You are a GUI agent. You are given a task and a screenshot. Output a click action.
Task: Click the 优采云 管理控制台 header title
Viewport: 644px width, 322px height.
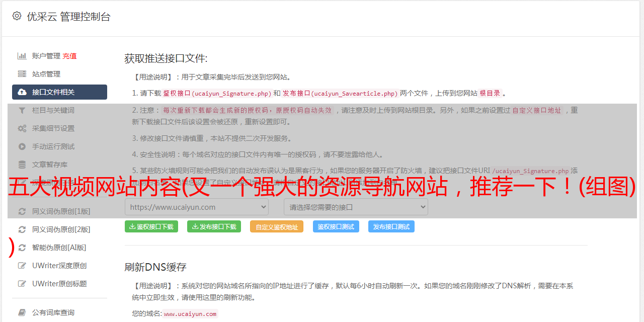tap(68, 17)
